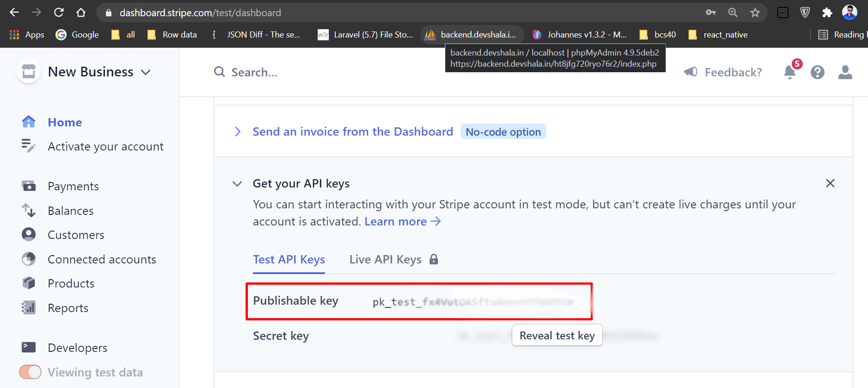Click the browser forward arrow
Screen dimensions: 868x388
pyautogui.click(x=37, y=13)
